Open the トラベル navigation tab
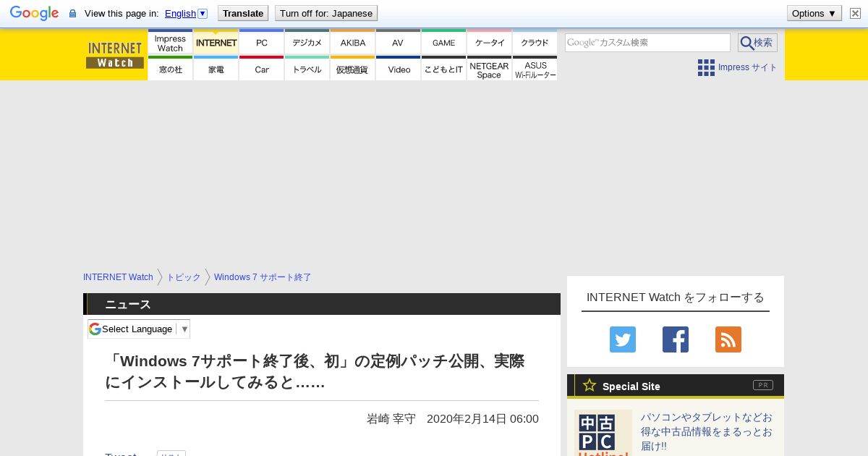The height and width of the screenshot is (456, 868). (307, 69)
